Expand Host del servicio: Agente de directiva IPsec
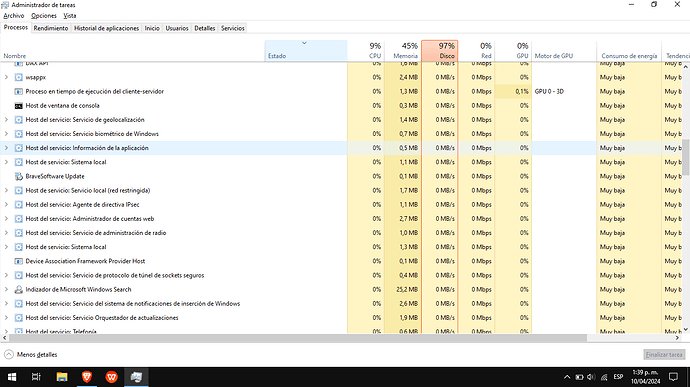 pyautogui.click(x=6, y=205)
